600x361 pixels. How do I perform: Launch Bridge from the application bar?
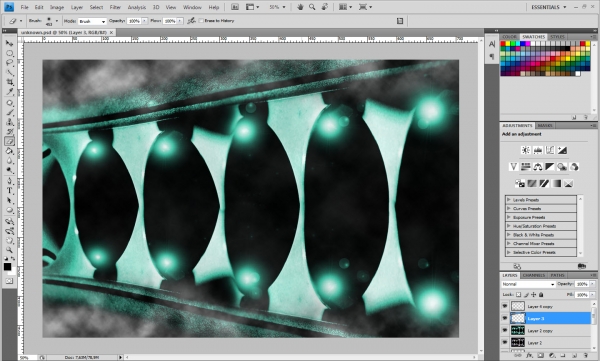click(x=235, y=7)
